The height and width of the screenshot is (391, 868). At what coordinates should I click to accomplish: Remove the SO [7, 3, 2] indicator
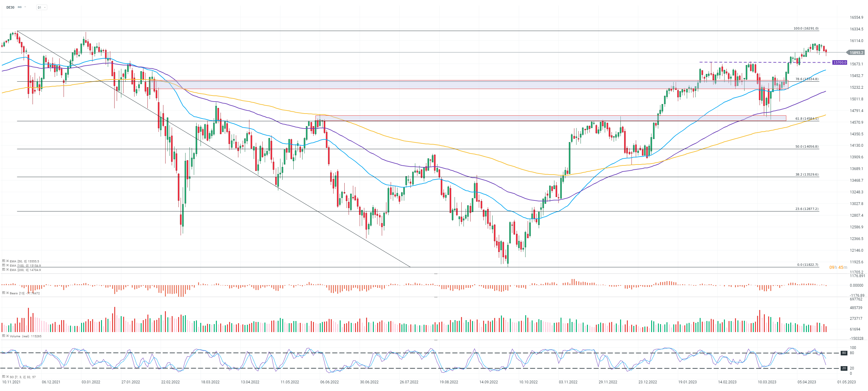7,377
